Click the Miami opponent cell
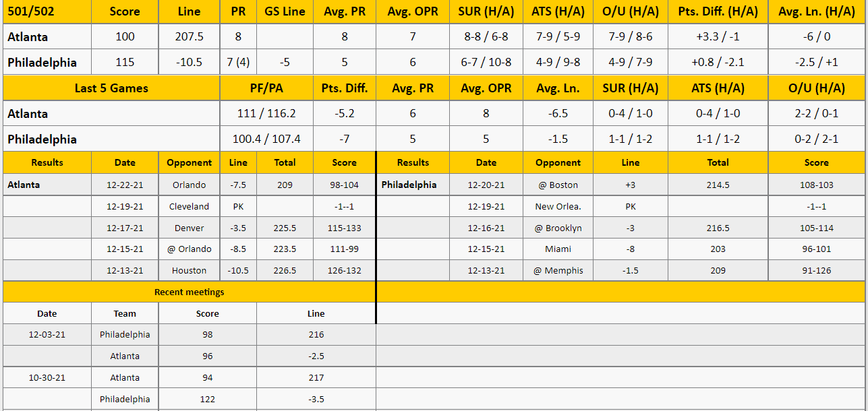The image size is (868, 411). tap(558, 249)
